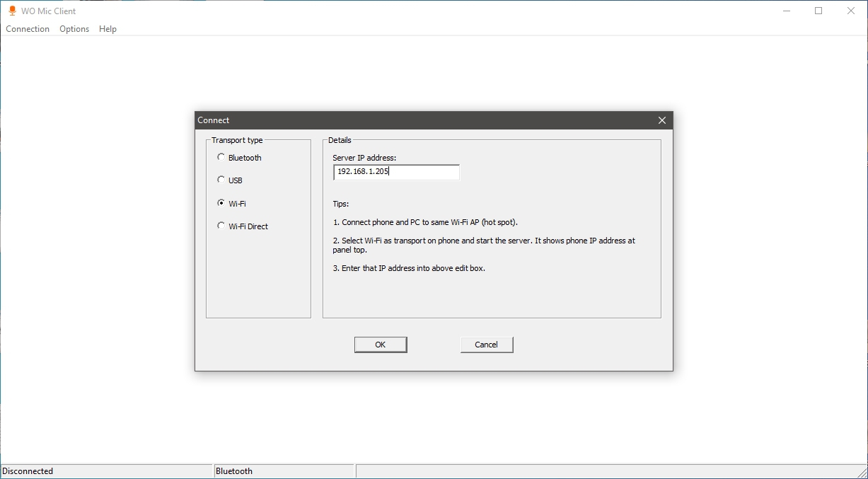Dismiss the dialog with Cancel
Viewport: 868px width, 479px height.
pos(486,345)
